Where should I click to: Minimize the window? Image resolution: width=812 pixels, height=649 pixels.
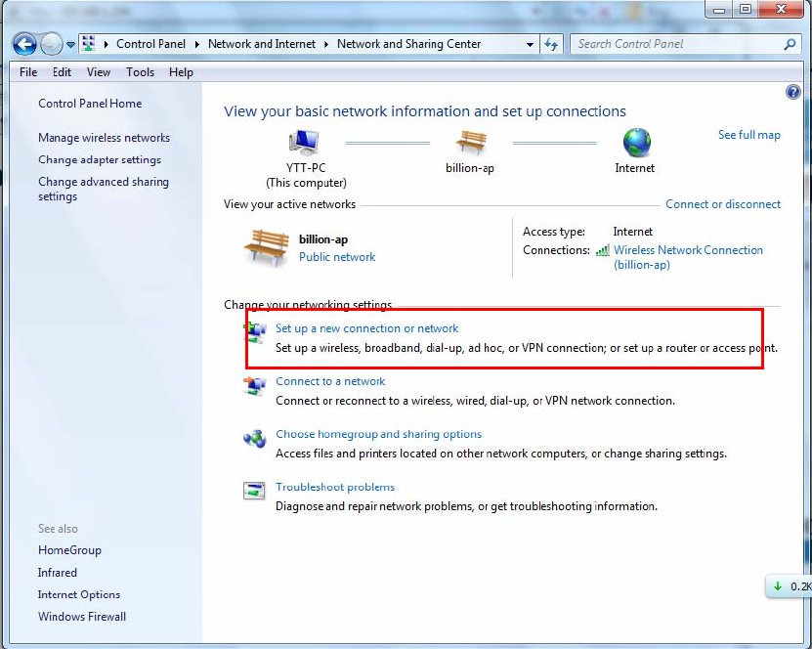coord(719,9)
